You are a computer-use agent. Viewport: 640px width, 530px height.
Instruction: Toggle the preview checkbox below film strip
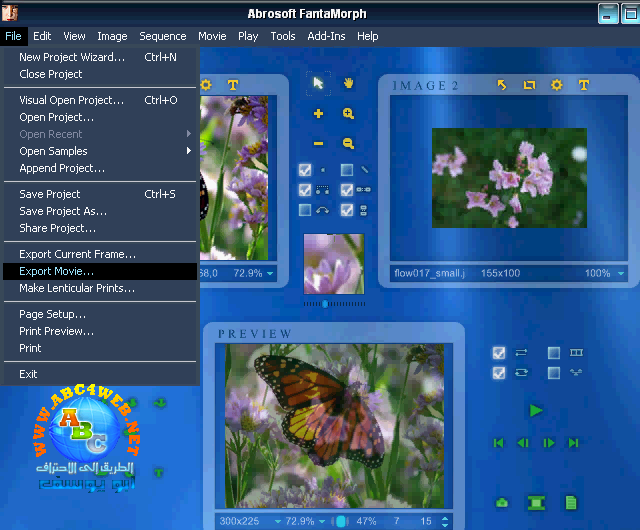554,373
